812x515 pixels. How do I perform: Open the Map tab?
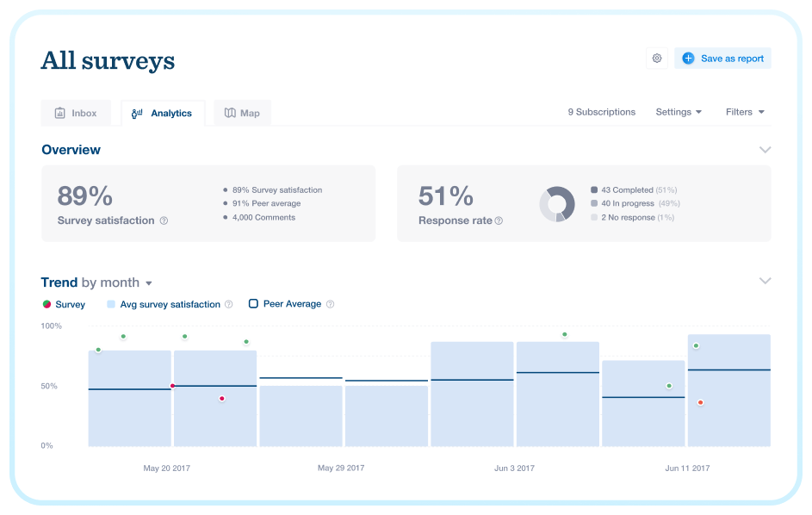coord(242,113)
